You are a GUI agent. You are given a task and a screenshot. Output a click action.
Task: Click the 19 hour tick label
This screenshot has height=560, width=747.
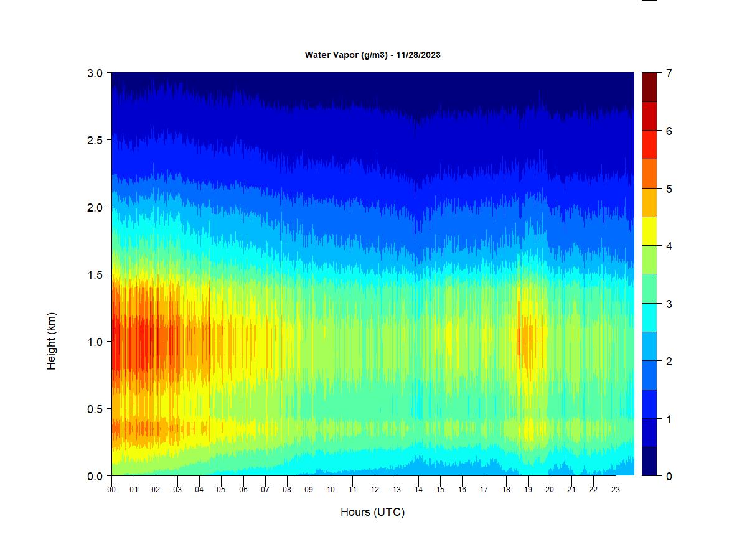[528, 490]
